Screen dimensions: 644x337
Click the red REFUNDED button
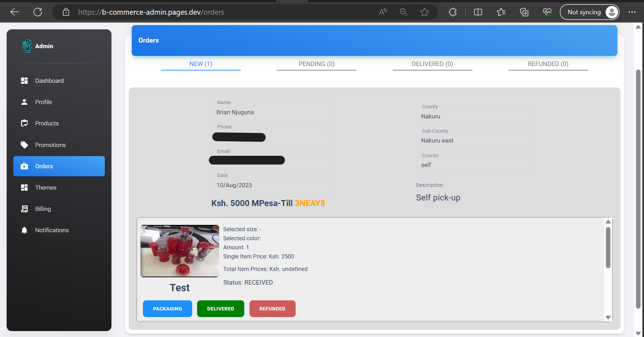pyautogui.click(x=272, y=309)
